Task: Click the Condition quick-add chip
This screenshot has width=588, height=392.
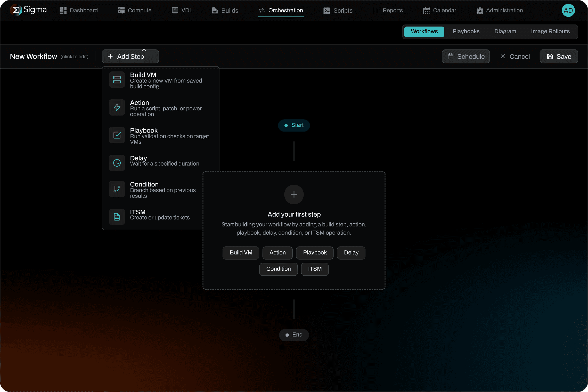Action: (x=278, y=269)
